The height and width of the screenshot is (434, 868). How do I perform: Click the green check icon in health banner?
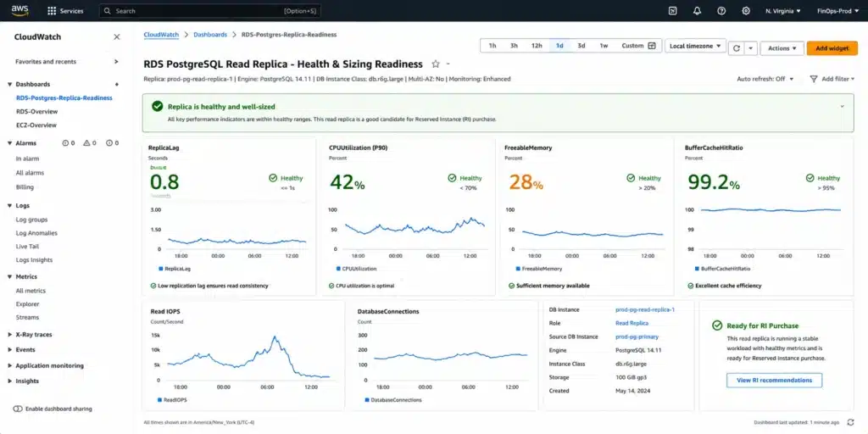(x=158, y=106)
